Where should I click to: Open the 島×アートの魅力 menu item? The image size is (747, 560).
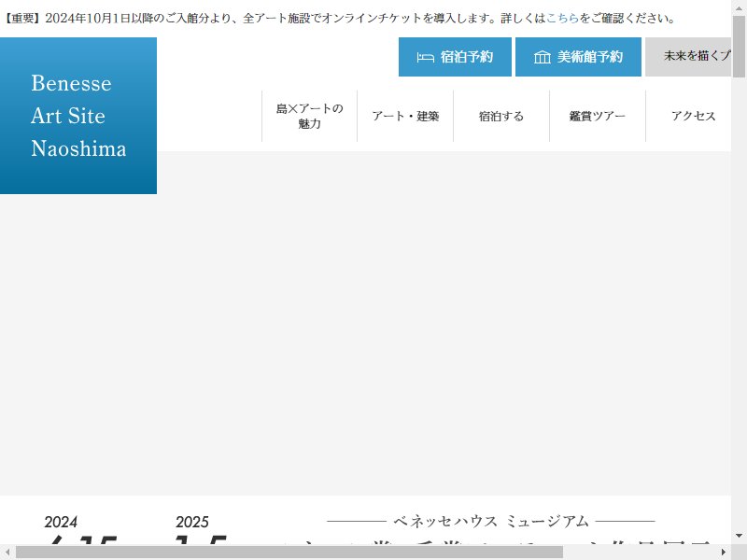pos(310,116)
